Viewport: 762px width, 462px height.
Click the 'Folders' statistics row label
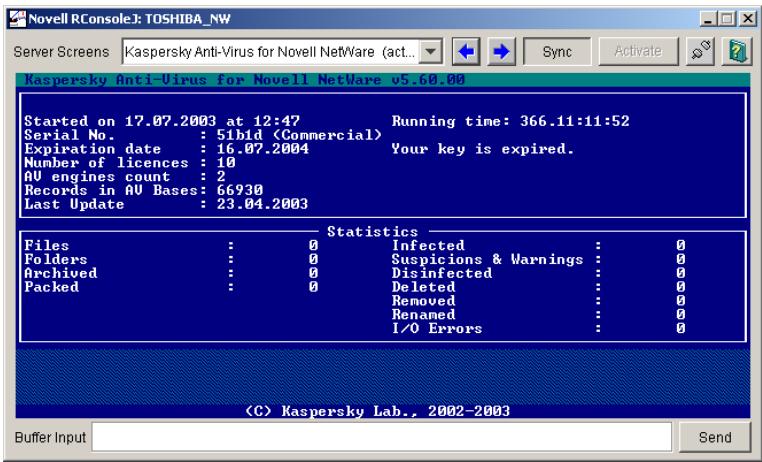point(56,259)
